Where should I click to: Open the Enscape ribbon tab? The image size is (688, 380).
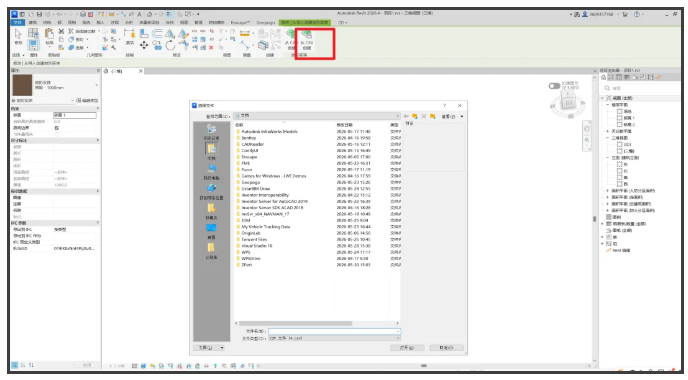(240, 22)
